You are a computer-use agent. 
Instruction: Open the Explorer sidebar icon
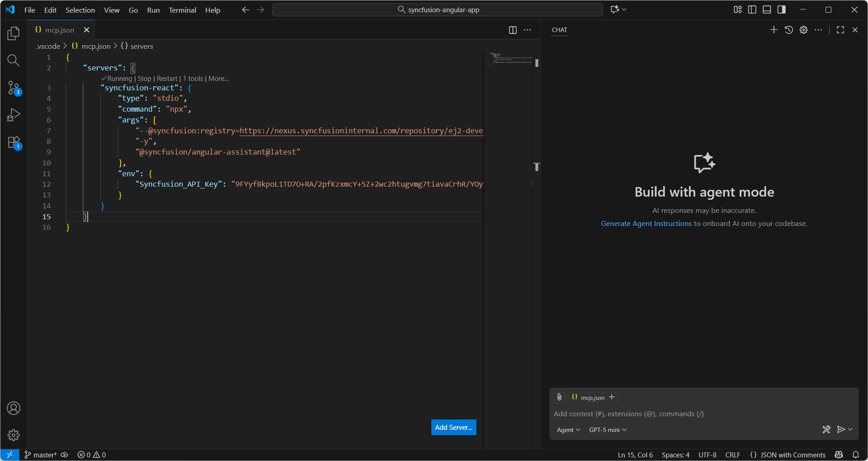(x=14, y=33)
